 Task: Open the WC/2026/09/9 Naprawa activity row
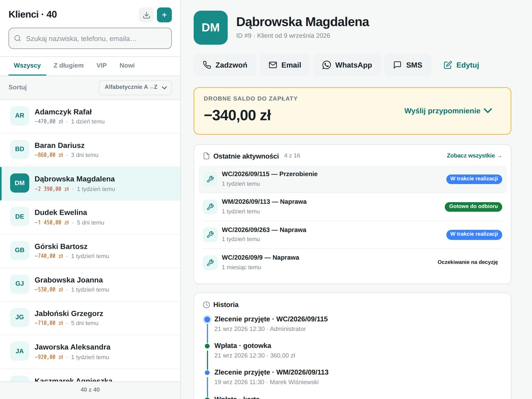point(352,263)
